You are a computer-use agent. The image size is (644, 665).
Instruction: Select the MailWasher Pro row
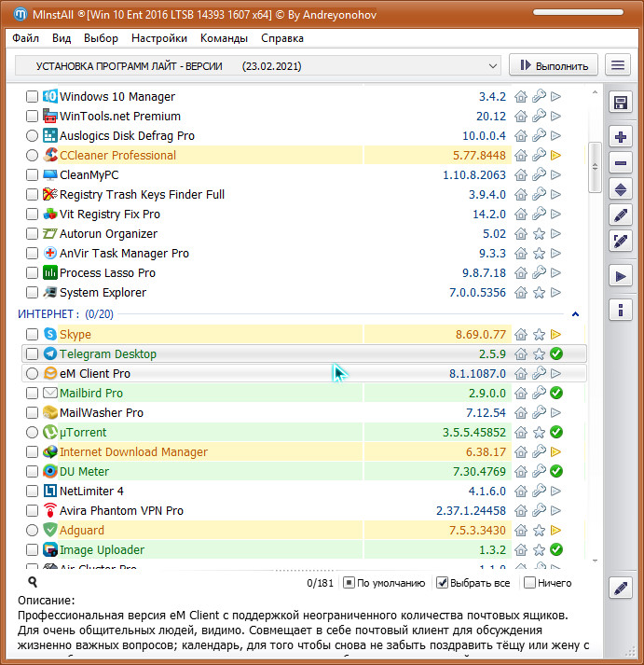coord(304,412)
